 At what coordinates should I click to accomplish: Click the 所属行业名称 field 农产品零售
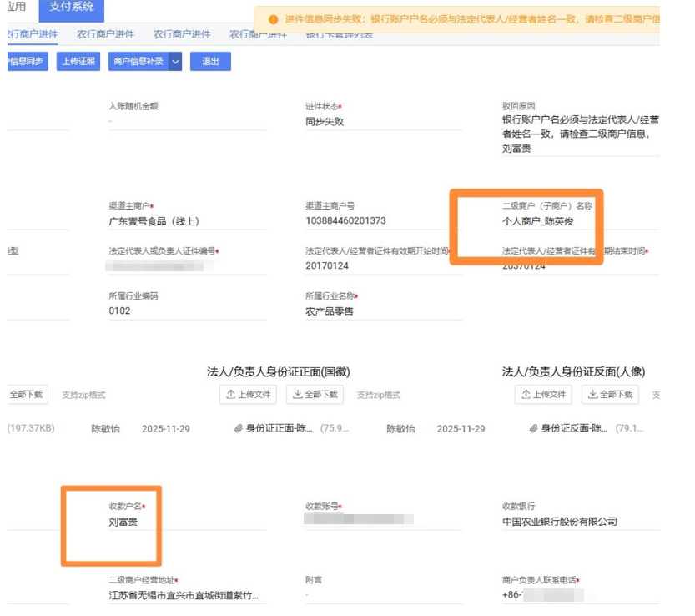tap(330, 311)
